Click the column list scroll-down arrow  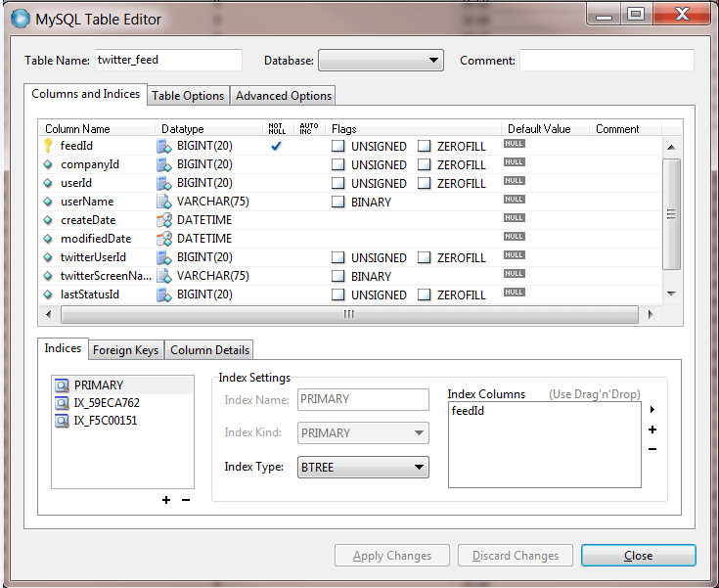[671, 294]
